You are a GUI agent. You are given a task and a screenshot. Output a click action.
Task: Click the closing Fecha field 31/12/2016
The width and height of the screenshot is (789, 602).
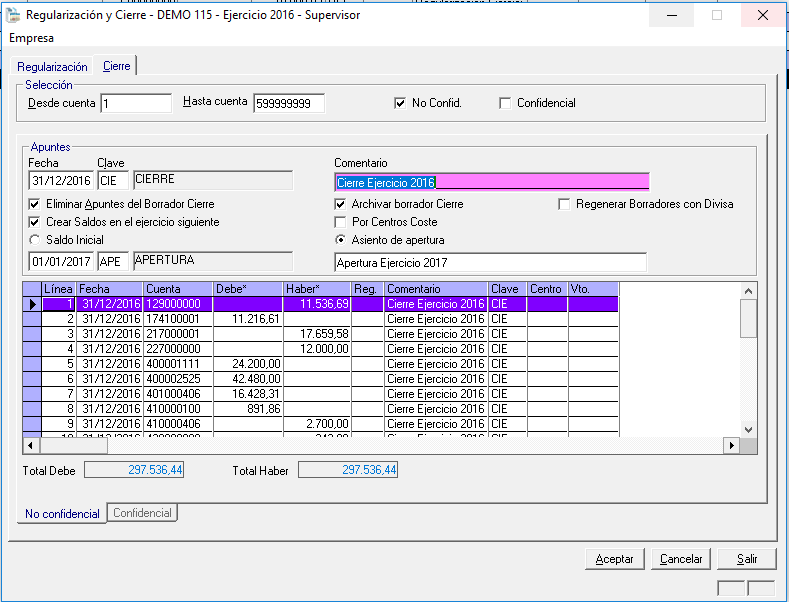[x=61, y=180]
